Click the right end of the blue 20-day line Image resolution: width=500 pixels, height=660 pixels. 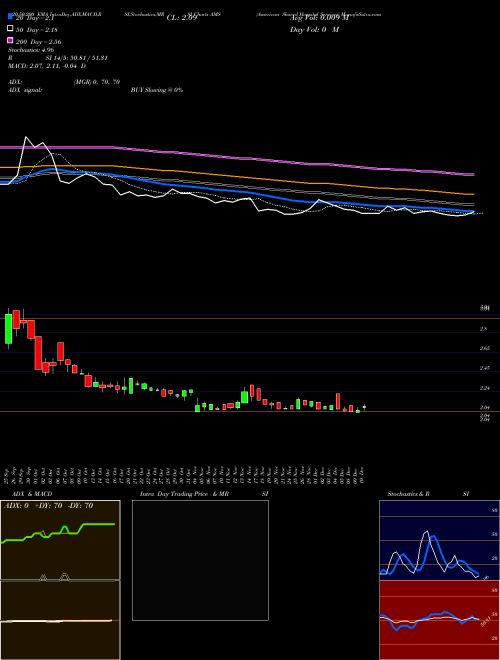pyautogui.click(x=473, y=211)
